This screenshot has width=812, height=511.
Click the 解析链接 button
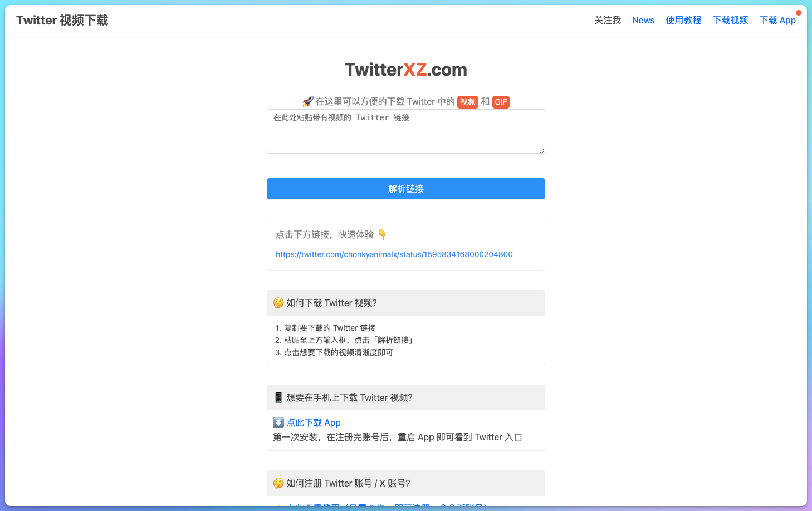[x=406, y=189]
